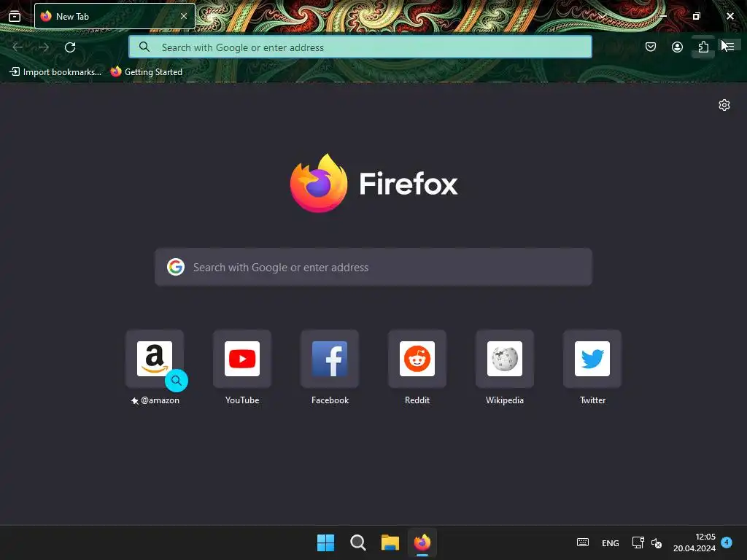
Task: Switch ENG input language indicator
Action: [x=611, y=542]
